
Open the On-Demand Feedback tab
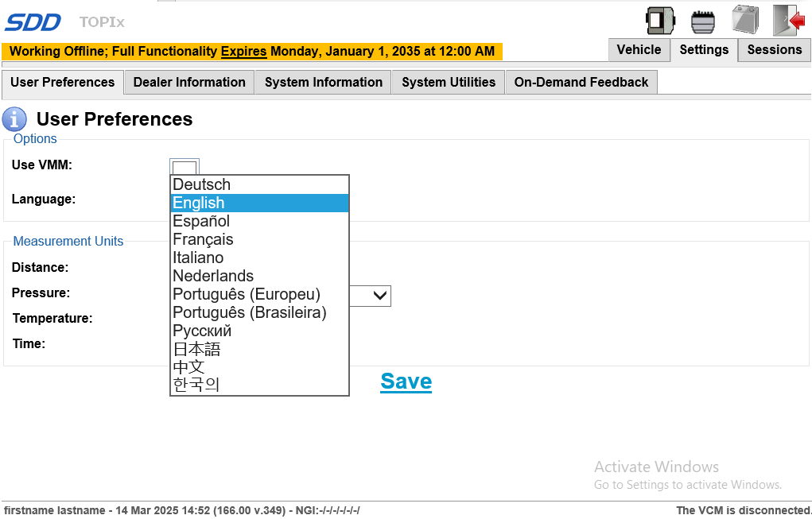pos(581,83)
